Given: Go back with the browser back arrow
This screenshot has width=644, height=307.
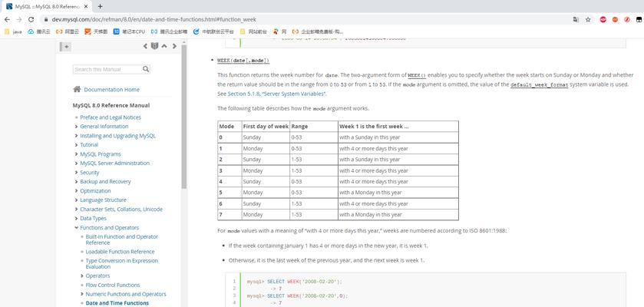Looking at the screenshot, I should (x=7, y=19).
